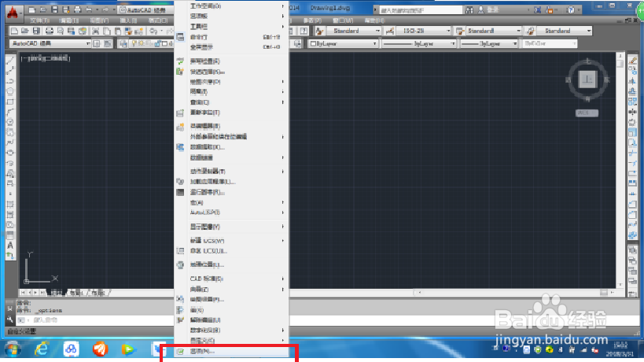Viewport: 644px width, 362px height.
Task: Click Paste icon in standard toolbar
Action: click(118, 31)
